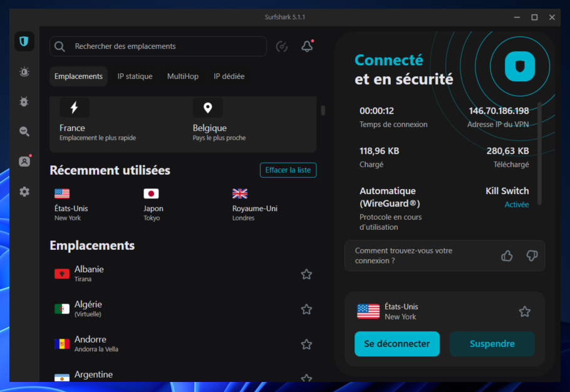
Task: Open the Alternative ID person icon in sidebar
Action: 24,162
